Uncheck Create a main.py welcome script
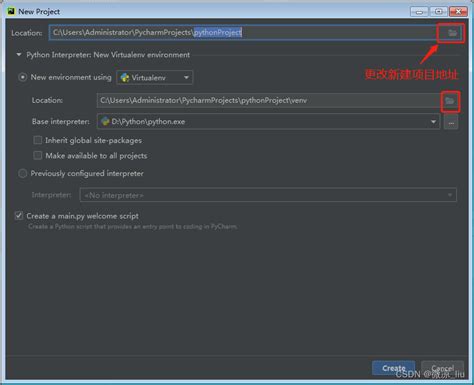 pos(19,216)
